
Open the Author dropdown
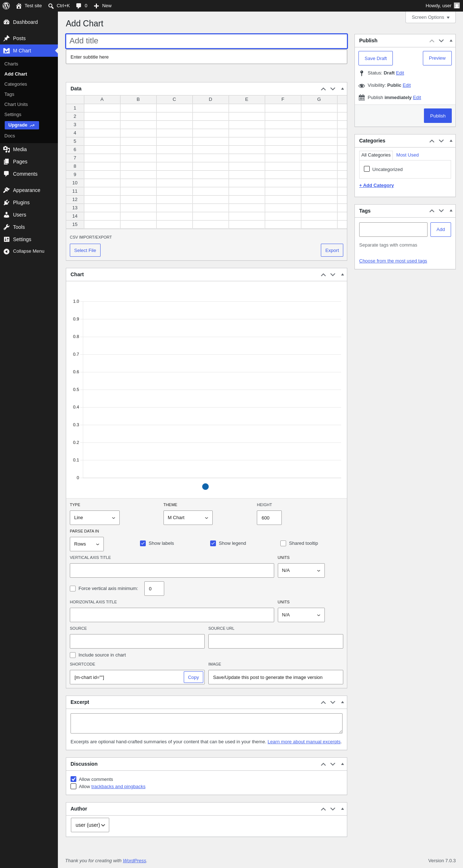[90, 825]
